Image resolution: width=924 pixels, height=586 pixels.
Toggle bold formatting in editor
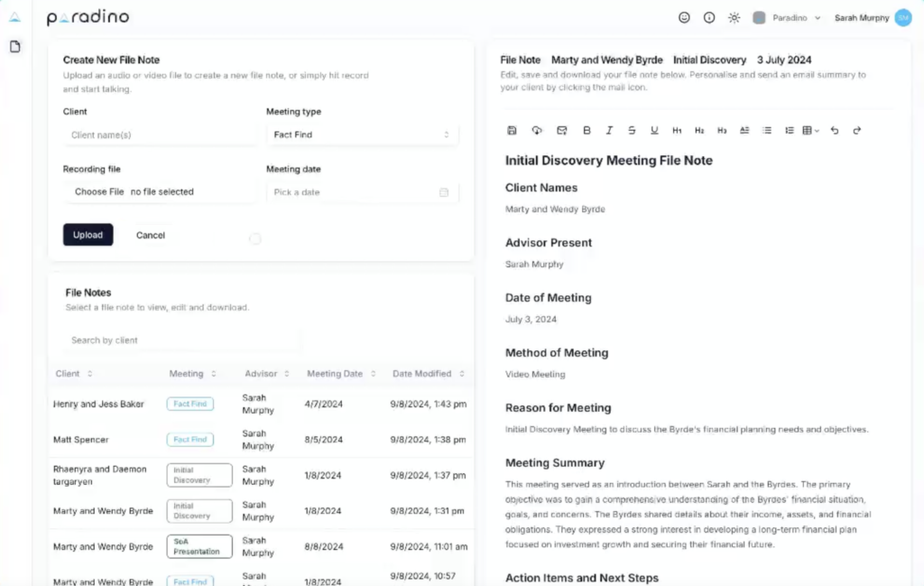click(x=587, y=130)
